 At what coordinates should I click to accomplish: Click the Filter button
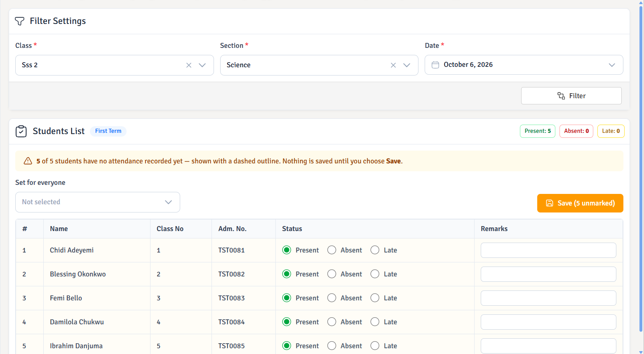coord(571,96)
